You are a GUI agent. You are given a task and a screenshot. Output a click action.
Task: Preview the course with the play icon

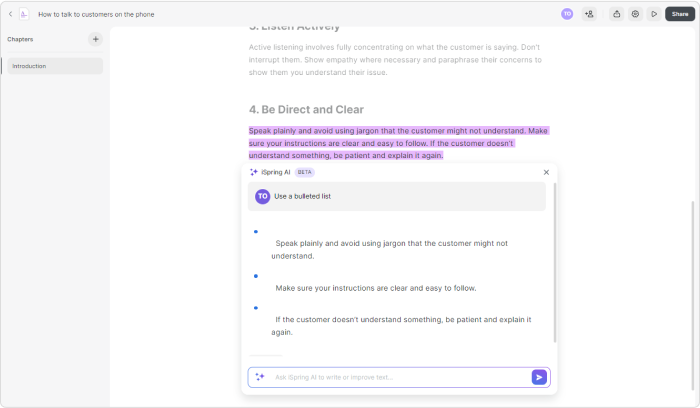654,14
